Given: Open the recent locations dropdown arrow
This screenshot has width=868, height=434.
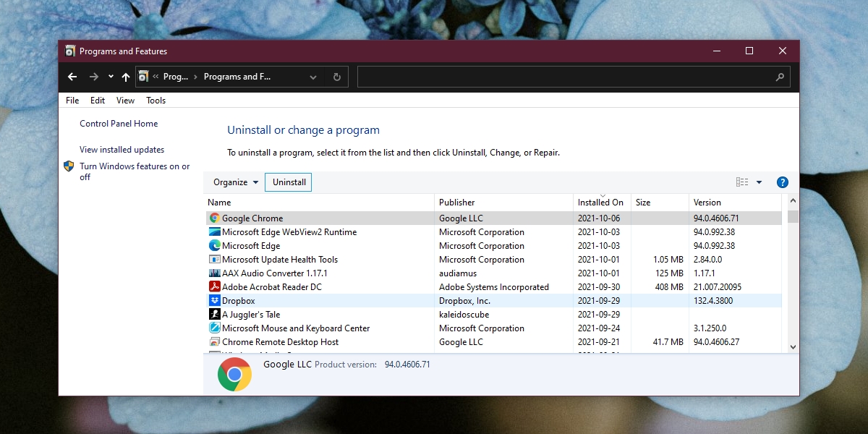Looking at the screenshot, I should click(111, 77).
